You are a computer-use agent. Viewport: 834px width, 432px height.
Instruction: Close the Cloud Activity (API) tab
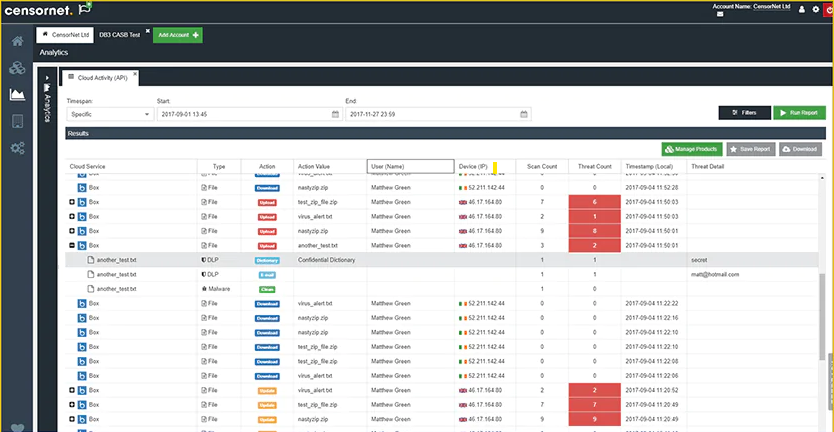click(135, 73)
